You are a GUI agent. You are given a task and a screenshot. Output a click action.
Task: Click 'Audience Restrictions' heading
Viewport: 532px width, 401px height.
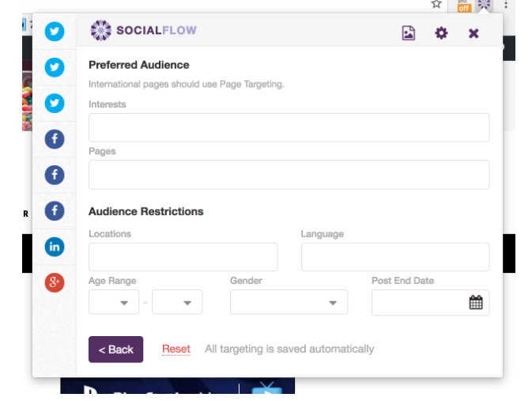click(x=146, y=211)
